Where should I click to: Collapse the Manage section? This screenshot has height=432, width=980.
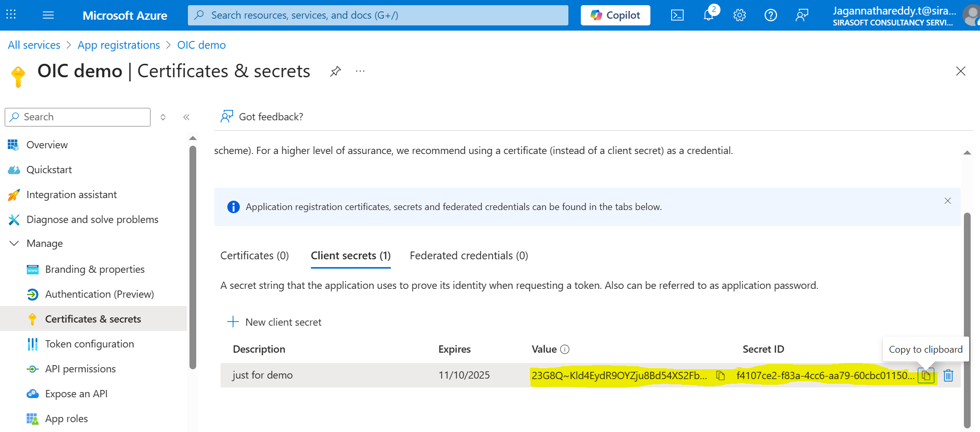14,243
